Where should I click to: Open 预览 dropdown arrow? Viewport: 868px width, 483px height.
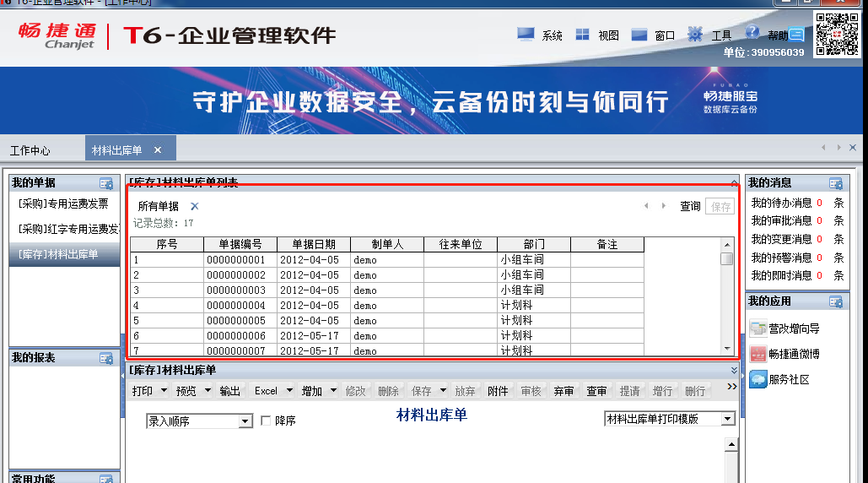click(208, 390)
